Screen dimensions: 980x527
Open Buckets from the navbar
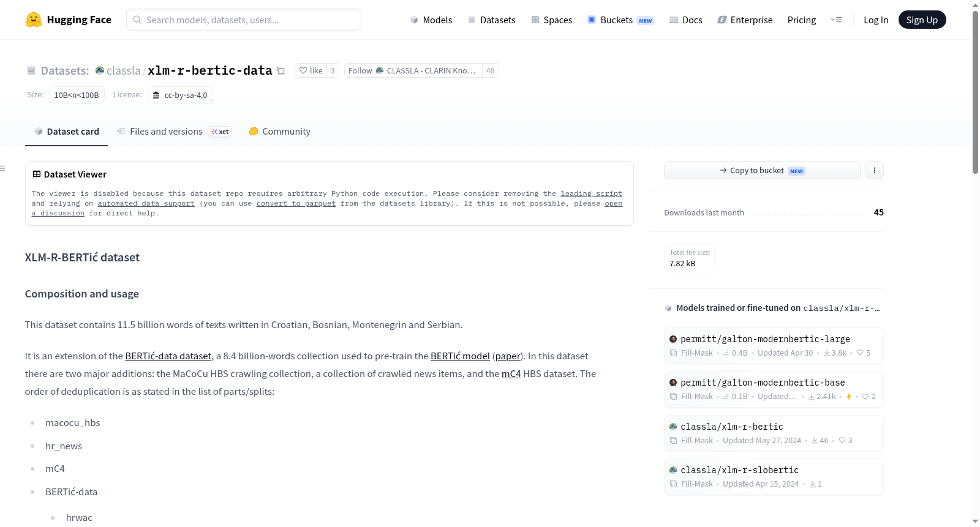coord(620,20)
